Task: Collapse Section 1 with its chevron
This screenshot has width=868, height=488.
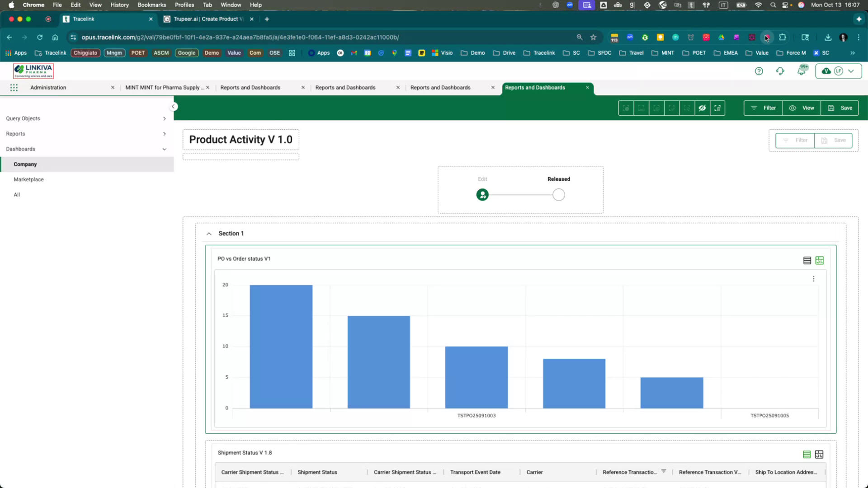Action: click(x=209, y=234)
